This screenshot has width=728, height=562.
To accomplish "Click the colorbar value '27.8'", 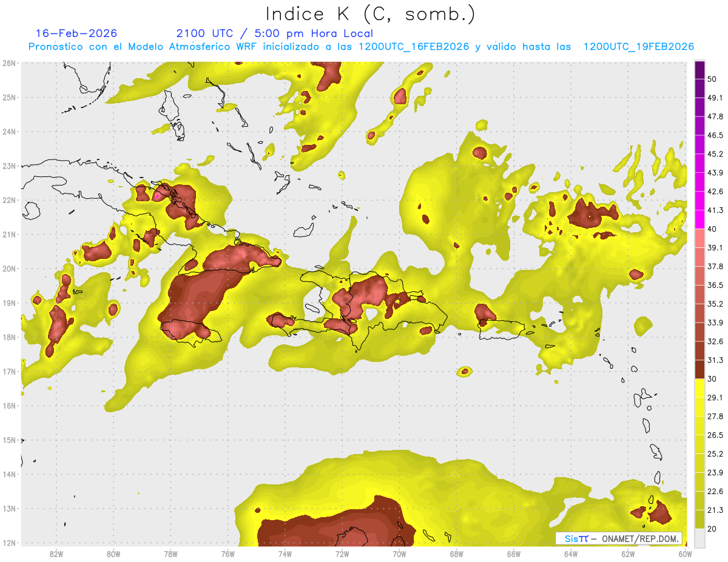I will click(716, 416).
